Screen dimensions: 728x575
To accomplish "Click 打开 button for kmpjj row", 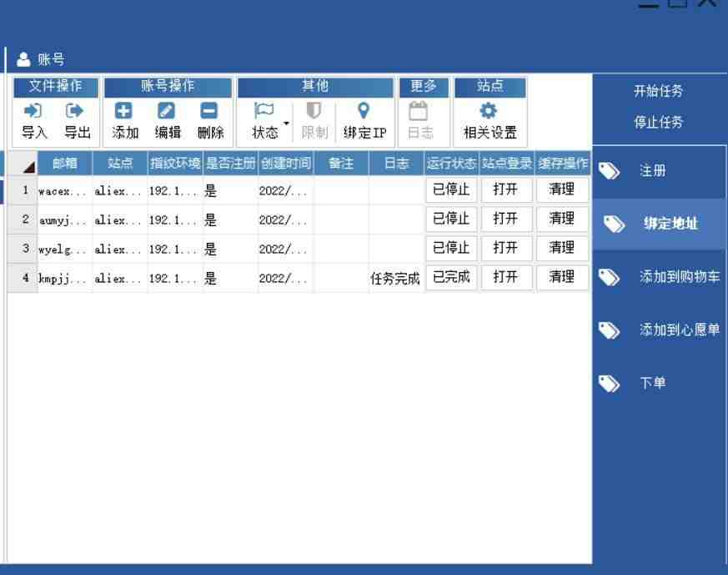I will click(506, 277).
